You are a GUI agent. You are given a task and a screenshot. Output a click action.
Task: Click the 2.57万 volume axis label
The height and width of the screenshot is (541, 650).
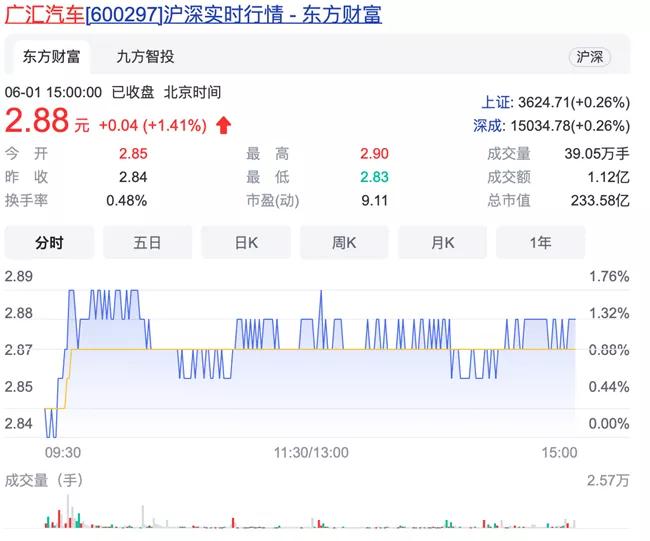point(608,480)
